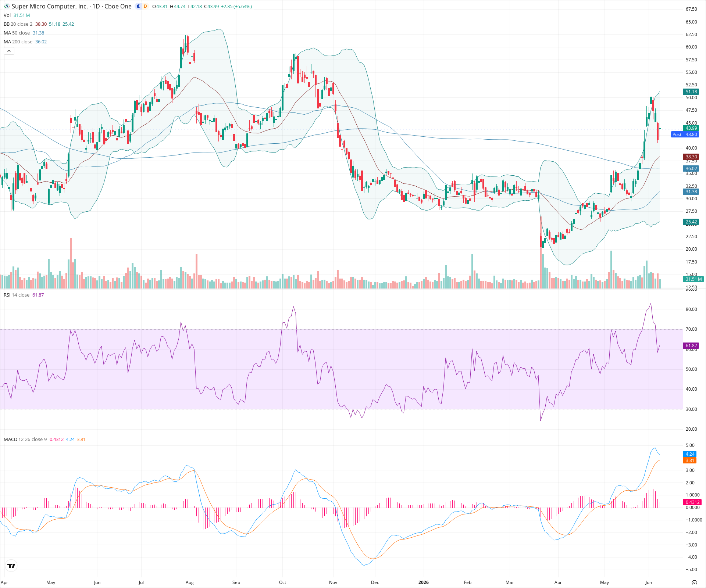Click the TradingView logo at chart bottom
The width and height of the screenshot is (706, 588).
pos(11,566)
